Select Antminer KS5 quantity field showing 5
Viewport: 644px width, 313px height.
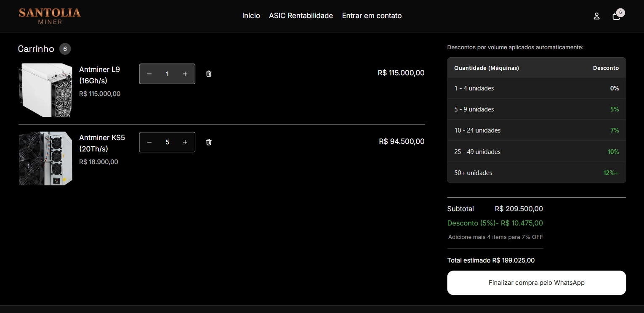point(167,142)
